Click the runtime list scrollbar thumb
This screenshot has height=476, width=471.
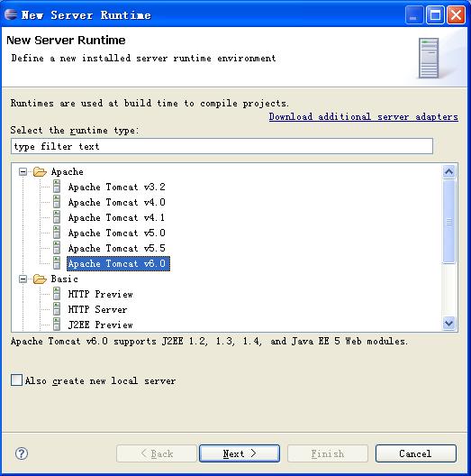click(448, 222)
